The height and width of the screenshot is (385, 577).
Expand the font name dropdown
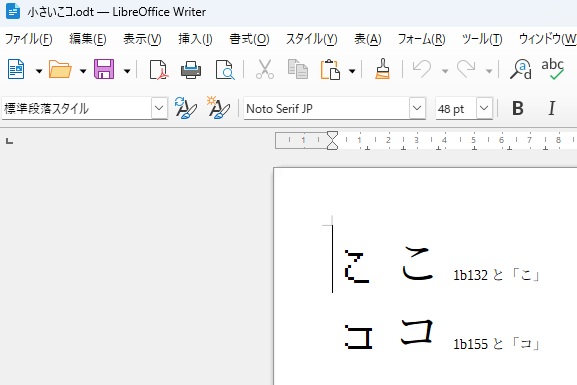pos(417,108)
